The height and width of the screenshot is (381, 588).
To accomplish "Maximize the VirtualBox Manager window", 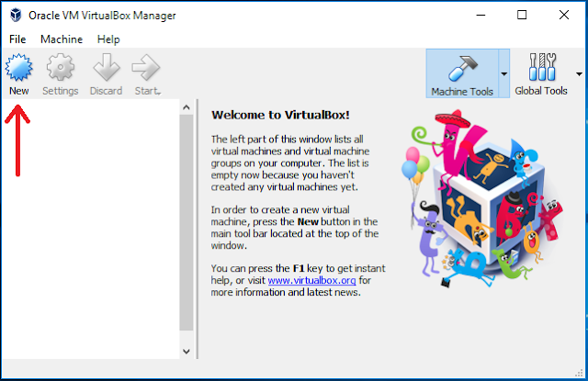I will click(522, 15).
